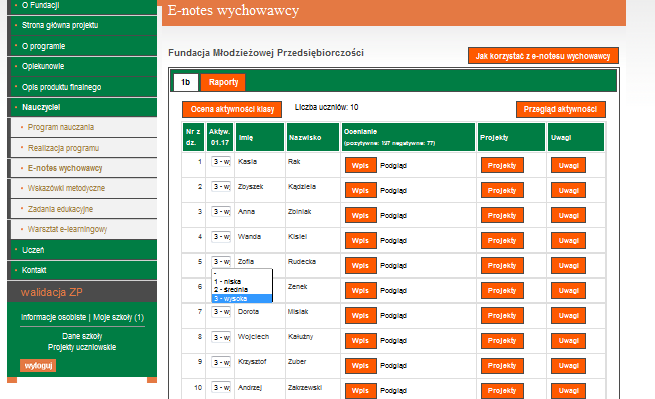655x399 pixels.
Task: Click Projekty for Wojciech Kałużny
Action: click(502, 341)
